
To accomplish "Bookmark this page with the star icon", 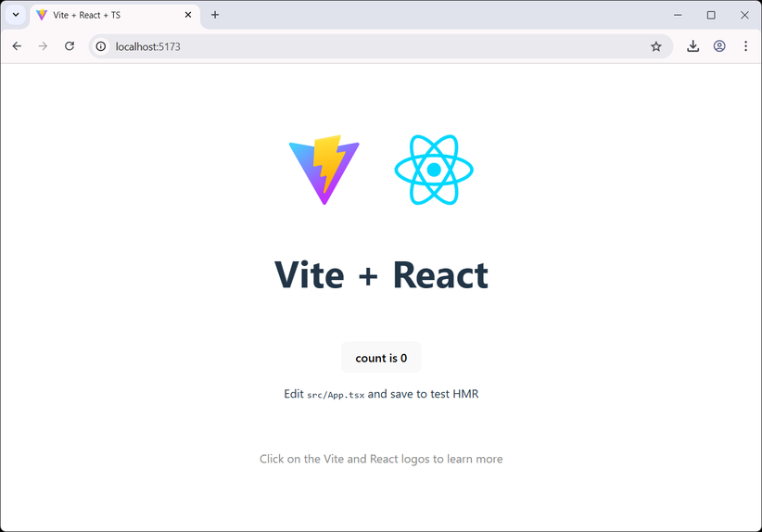I will 656,46.
